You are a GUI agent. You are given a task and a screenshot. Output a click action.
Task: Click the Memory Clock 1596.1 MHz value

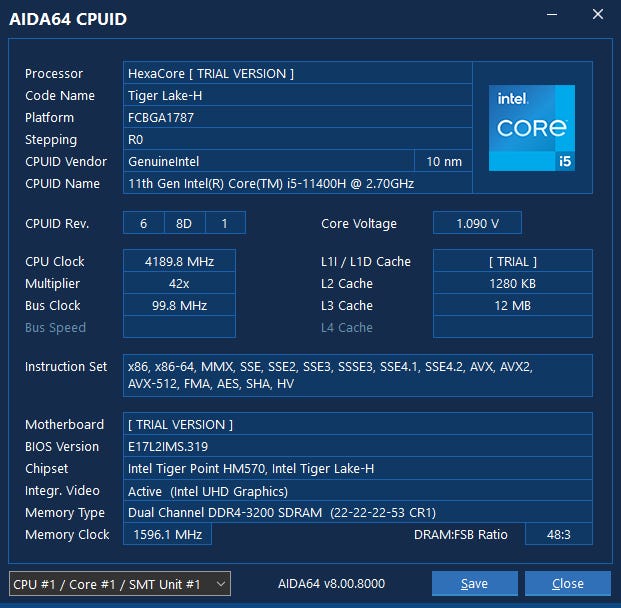[168, 535]
